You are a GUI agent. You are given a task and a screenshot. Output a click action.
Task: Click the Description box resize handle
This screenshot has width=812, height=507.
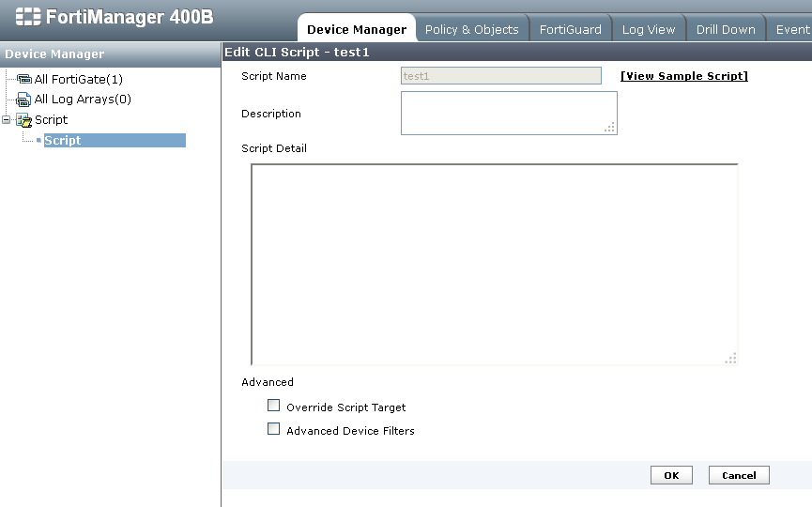coord(609,128)
